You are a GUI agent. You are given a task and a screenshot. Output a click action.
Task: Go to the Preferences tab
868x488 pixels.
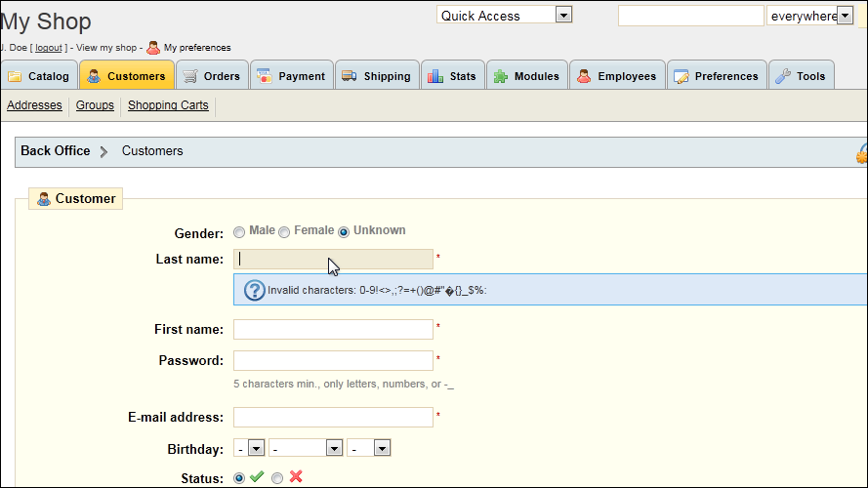pyautogui.click(x=717, y=75)
